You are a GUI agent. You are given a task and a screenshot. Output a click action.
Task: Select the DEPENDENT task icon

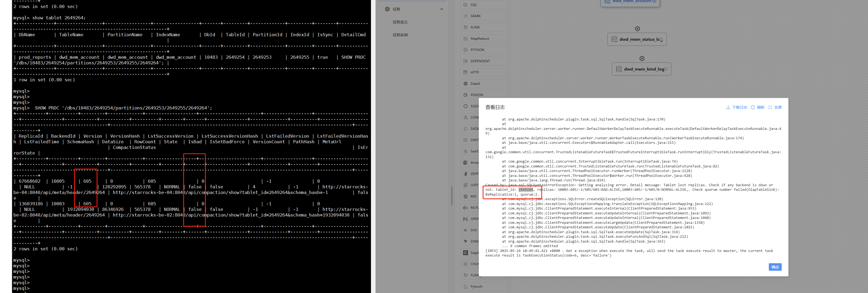tap(466, 61)
